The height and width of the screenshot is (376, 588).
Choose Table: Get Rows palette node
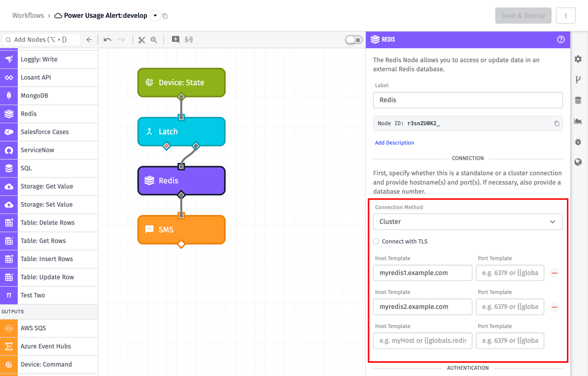(49, 241)
